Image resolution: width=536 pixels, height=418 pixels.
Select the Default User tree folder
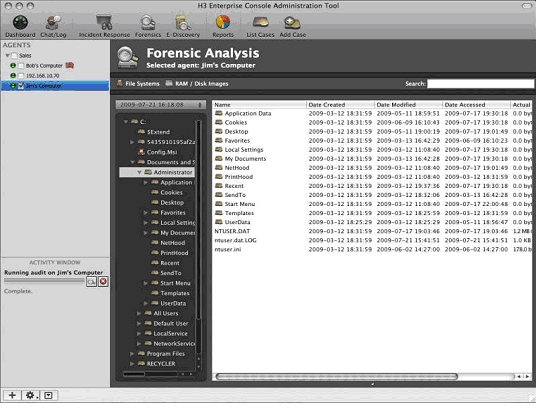click(171, 323)
